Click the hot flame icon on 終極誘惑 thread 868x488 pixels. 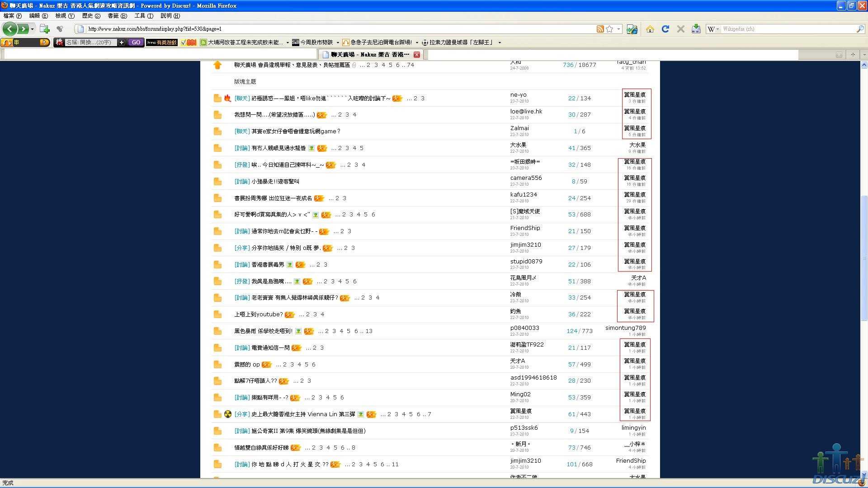227,98
